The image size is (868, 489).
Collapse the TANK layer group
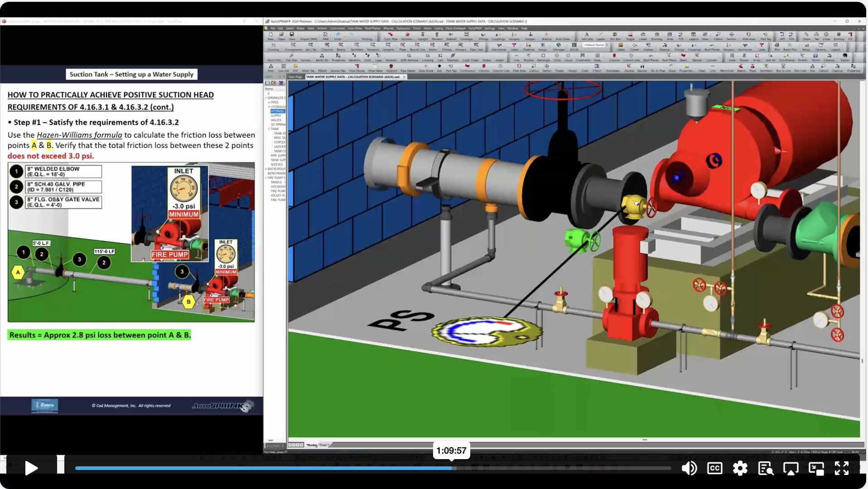[269, 129]
